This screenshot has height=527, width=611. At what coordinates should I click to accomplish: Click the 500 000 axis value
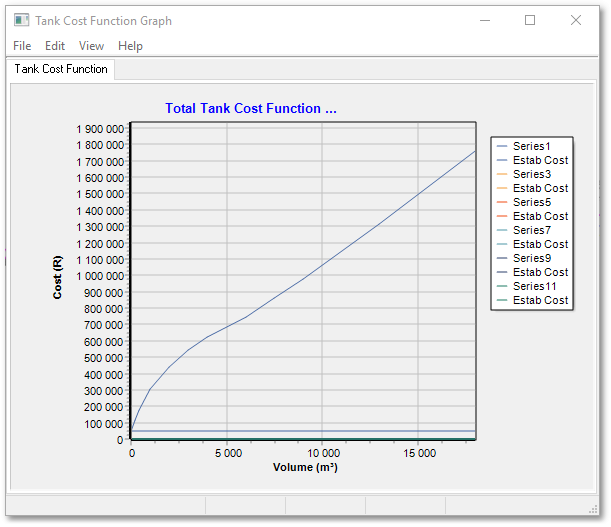[103, 358]
